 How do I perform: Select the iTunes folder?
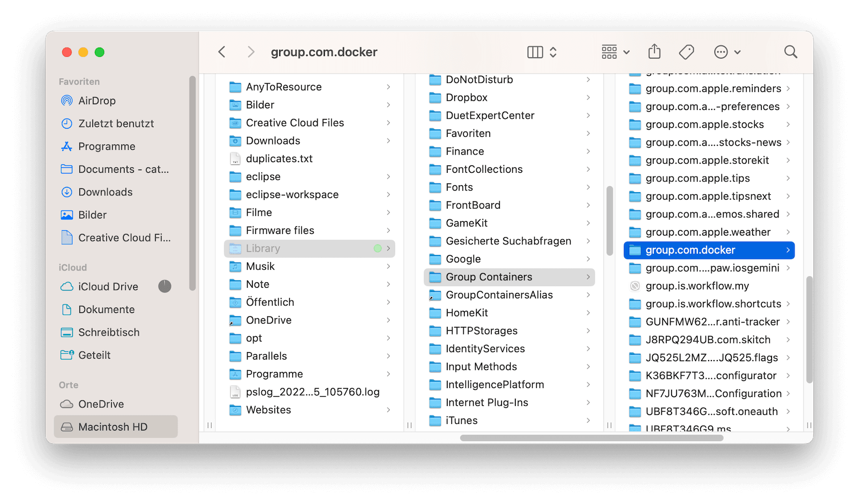click(x=509, y=421)
